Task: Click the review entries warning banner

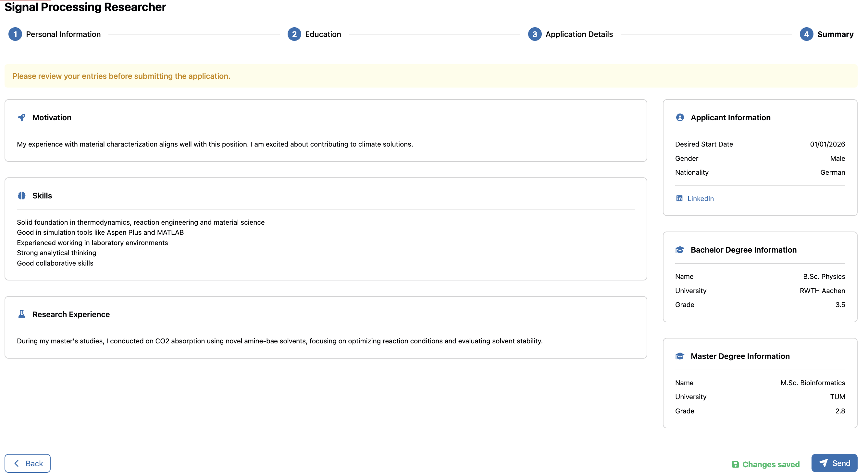Action: pyautogui.click(x=121, y=76)
